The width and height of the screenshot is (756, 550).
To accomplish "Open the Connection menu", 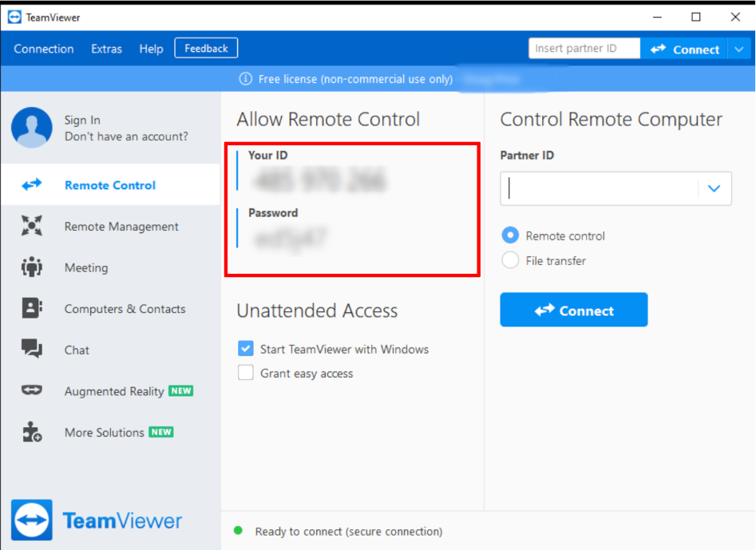I will click(43, 49).
